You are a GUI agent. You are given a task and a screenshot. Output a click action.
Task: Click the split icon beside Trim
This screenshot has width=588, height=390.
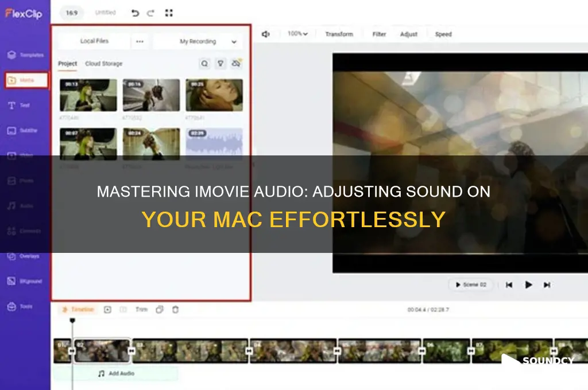123,310
